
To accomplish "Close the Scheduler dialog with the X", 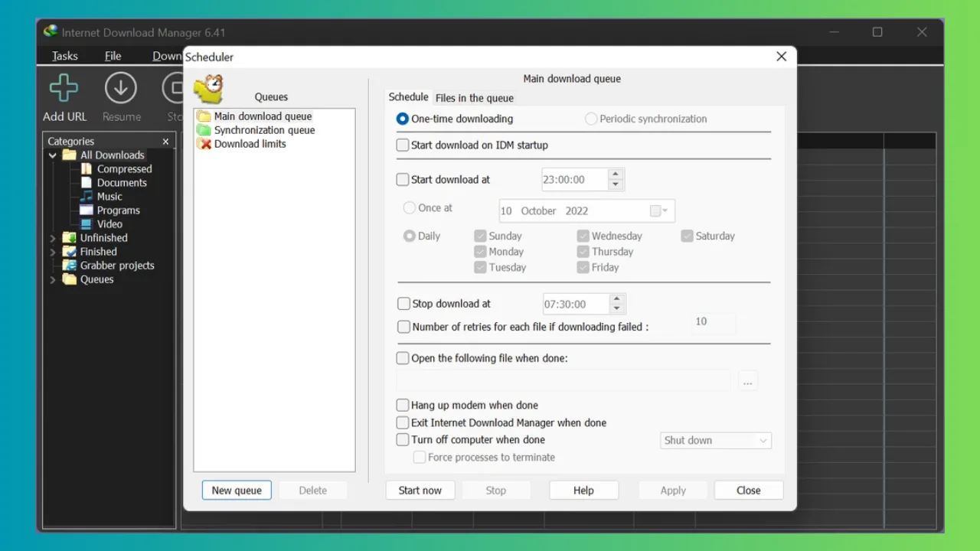I will pyautogui.click(x=781, y=57).
